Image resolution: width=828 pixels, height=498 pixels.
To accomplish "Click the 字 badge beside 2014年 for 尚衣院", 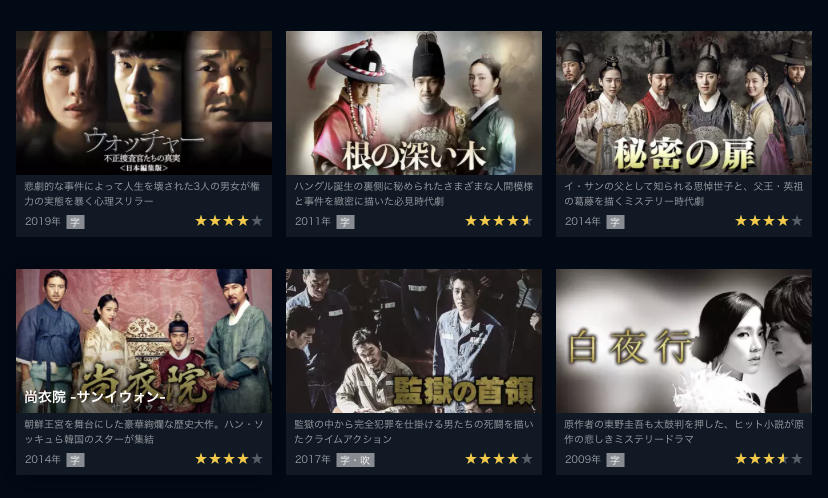I will (76, 460).
